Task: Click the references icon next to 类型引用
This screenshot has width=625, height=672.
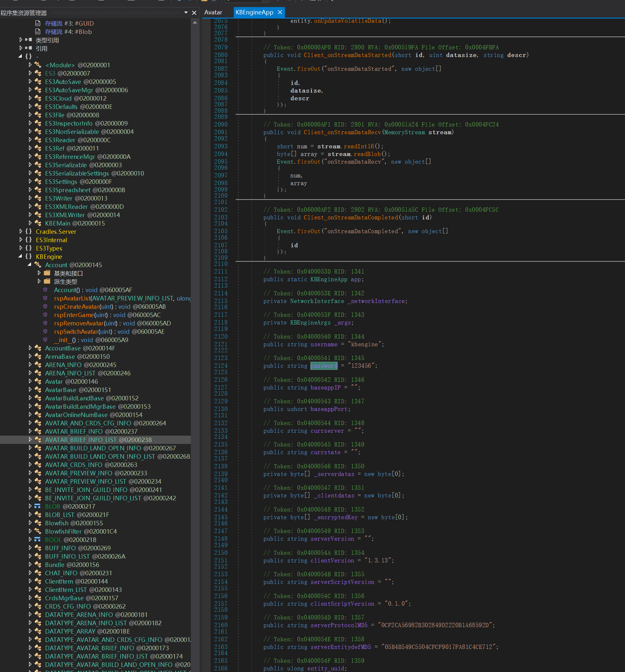Action: (29, 40)
